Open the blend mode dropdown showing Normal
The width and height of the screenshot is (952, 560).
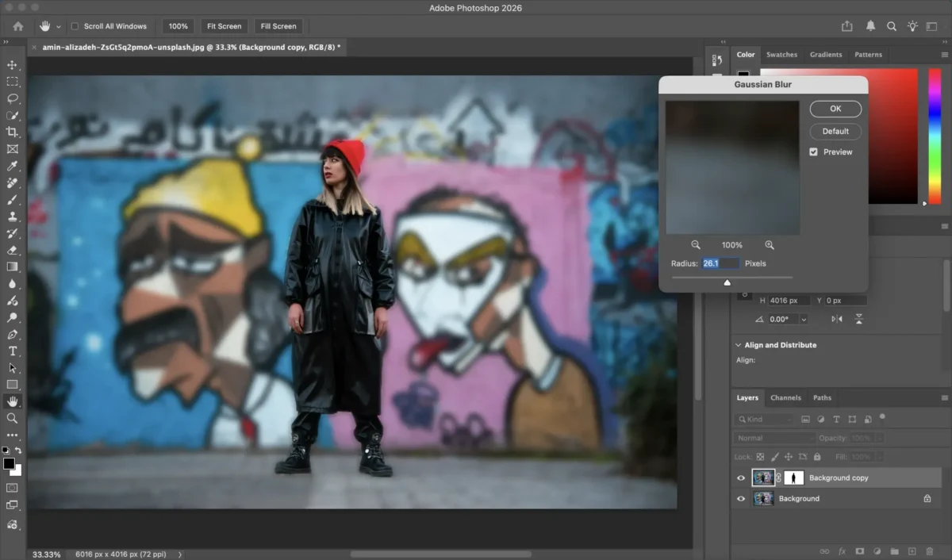click(773, 437)
